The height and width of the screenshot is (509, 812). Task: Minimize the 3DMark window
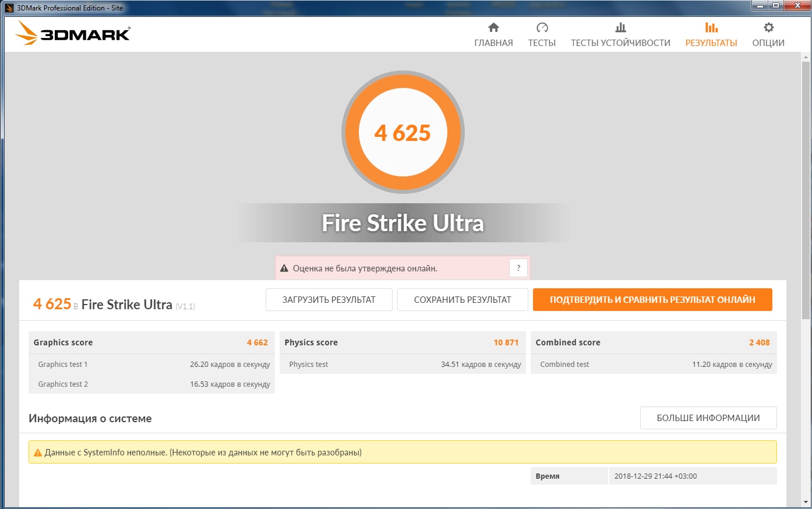point(760,6)
